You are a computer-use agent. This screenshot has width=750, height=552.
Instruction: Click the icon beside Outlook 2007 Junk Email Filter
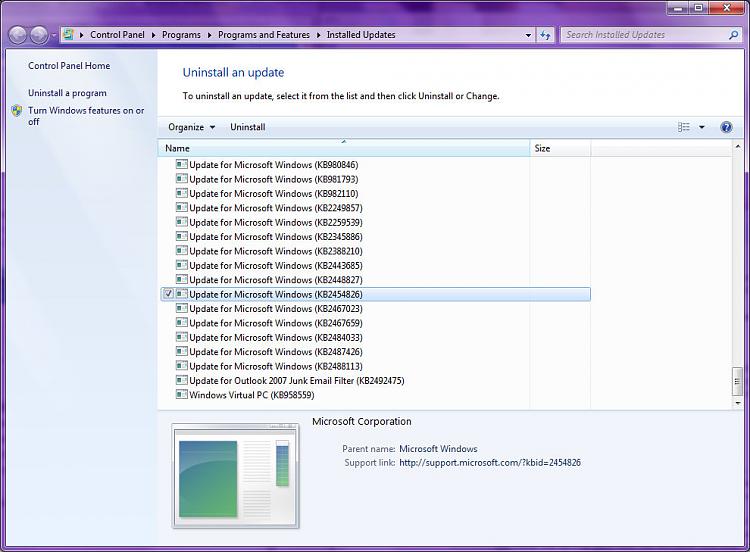tap(181, 380)
